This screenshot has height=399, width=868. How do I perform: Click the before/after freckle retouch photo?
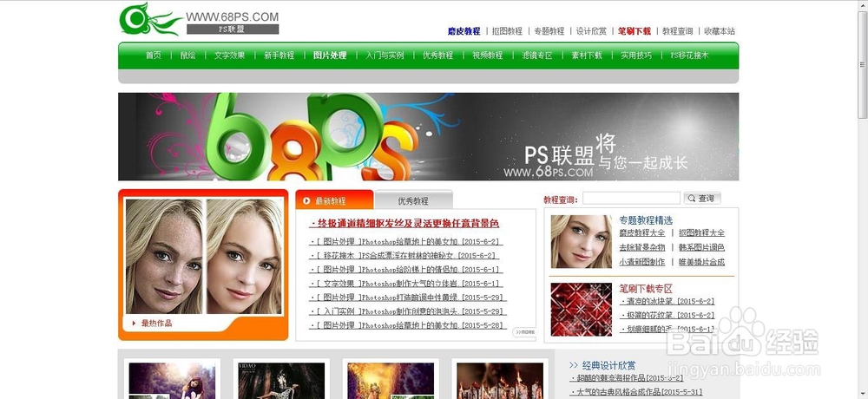point(204,256)
